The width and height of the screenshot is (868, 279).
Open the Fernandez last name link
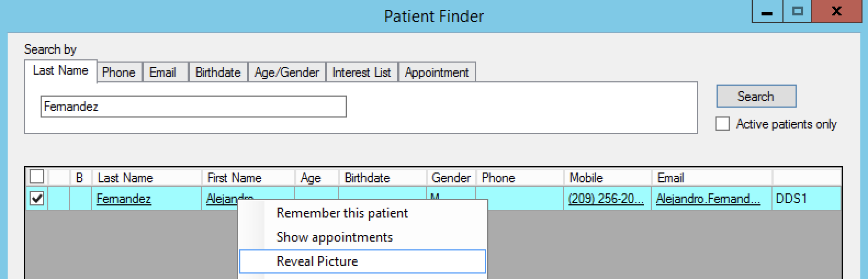click(x=123, y=199)
